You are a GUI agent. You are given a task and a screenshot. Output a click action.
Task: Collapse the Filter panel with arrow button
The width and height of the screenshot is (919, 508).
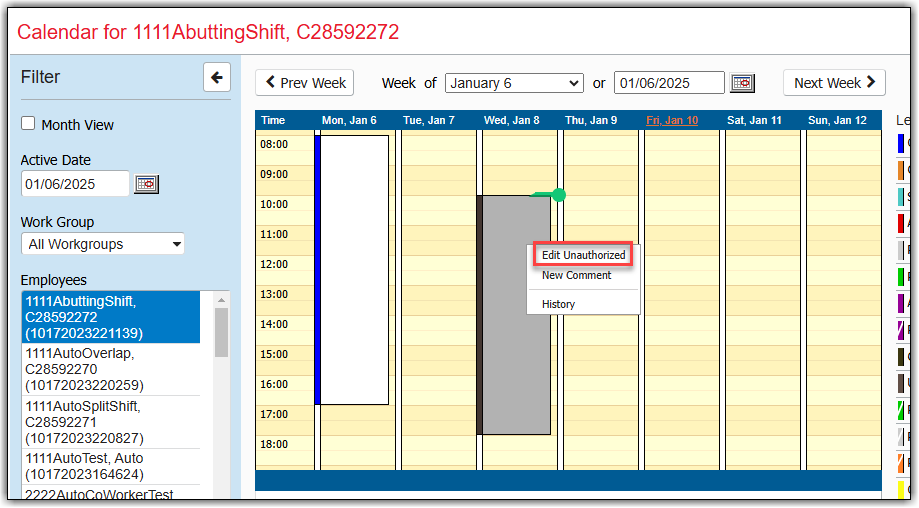[216, 77]
